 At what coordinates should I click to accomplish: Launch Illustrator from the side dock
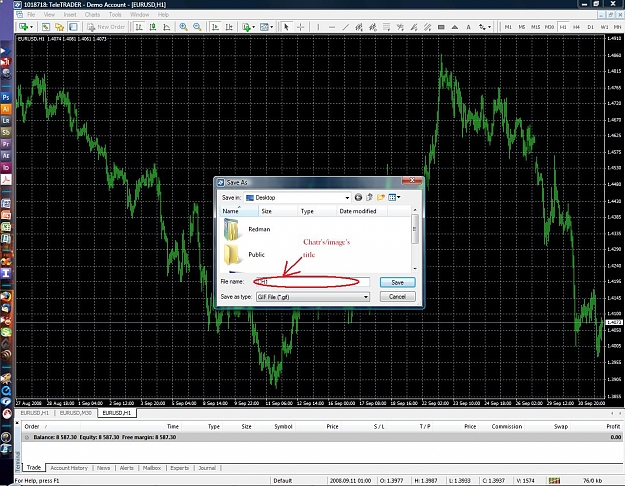pos(6,109)
